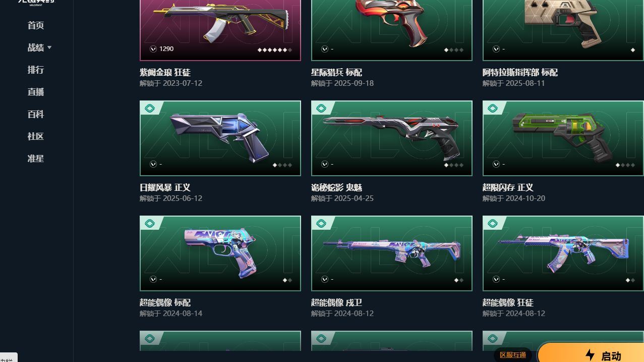Expand the 战绩 dropdown arrow
The width and height of the screenshot is (644, 362).
point(49,47)
